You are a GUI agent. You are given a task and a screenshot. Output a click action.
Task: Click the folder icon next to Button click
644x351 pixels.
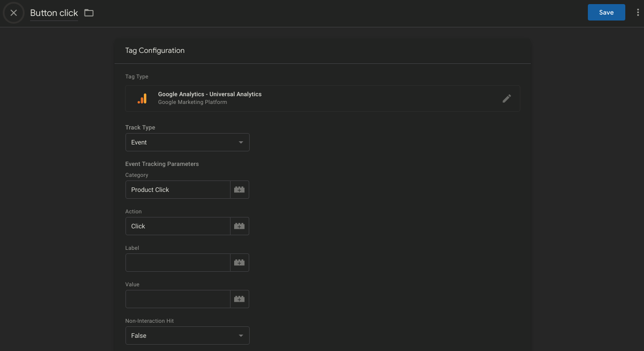(x=89, y=13)
